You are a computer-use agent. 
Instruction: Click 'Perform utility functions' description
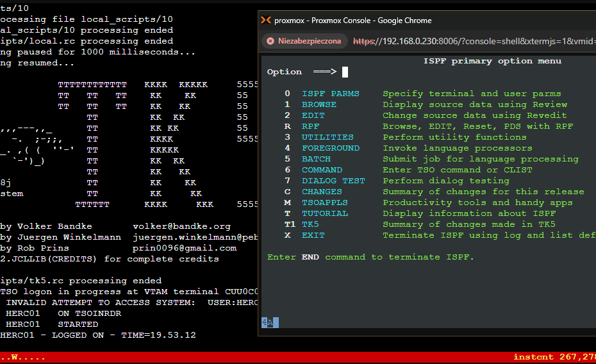[x=454, y=137]
